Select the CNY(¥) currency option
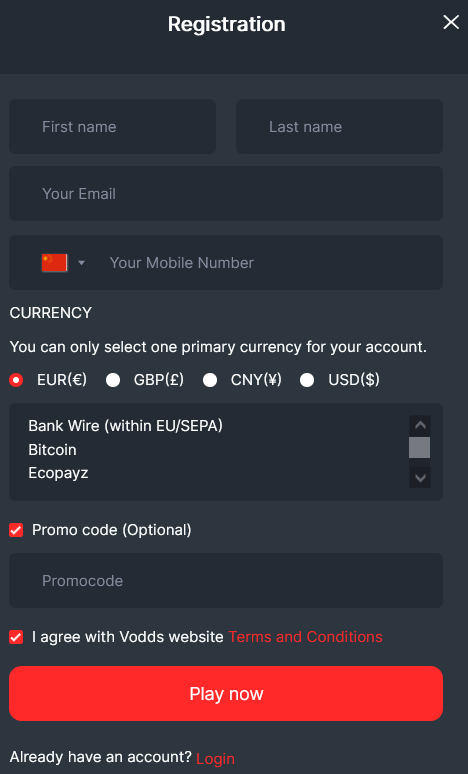The image size is (468, 774). tap(210, 380)
